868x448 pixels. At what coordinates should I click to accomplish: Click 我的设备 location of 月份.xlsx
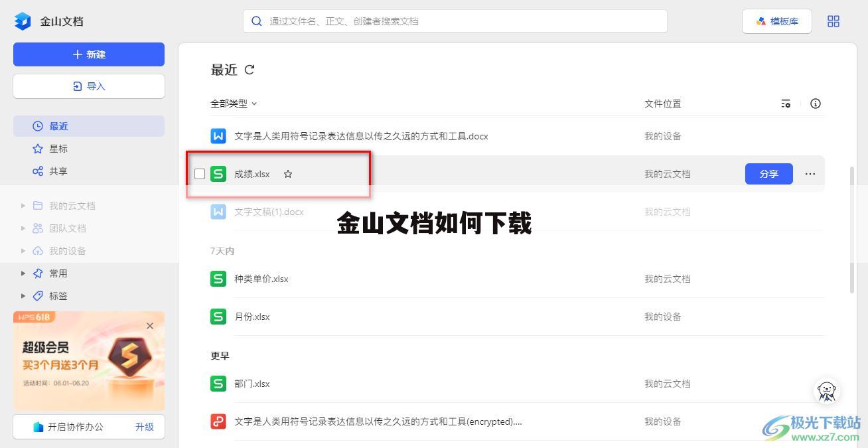663,317
